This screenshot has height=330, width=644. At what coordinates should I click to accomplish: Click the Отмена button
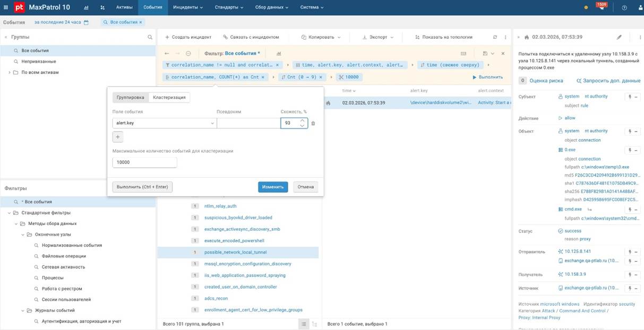coord(306,187)
